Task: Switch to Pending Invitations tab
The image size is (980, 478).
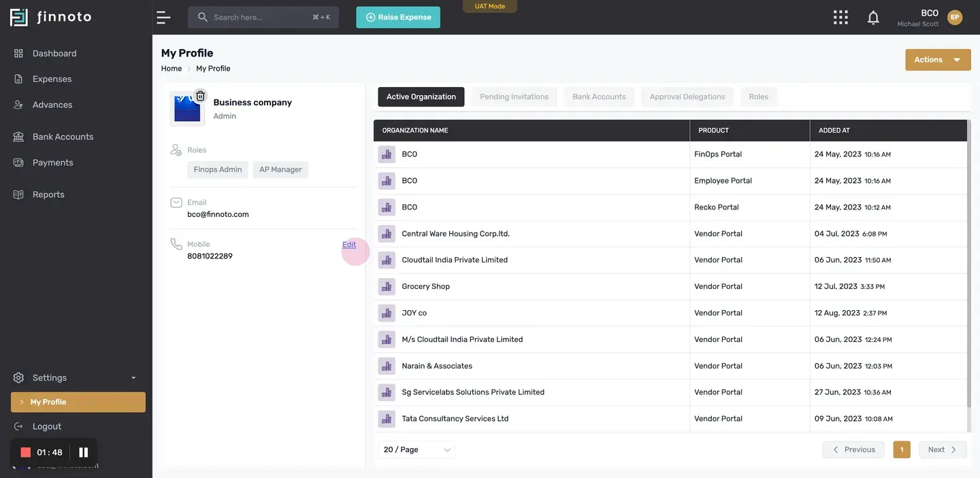Action: (514, 97)
